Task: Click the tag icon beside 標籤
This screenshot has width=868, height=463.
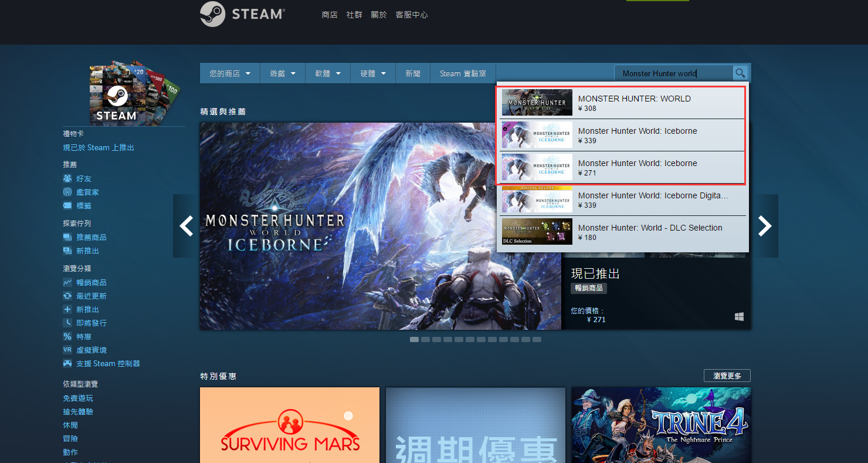Action: pyautogui.click(x=67, y=205)
